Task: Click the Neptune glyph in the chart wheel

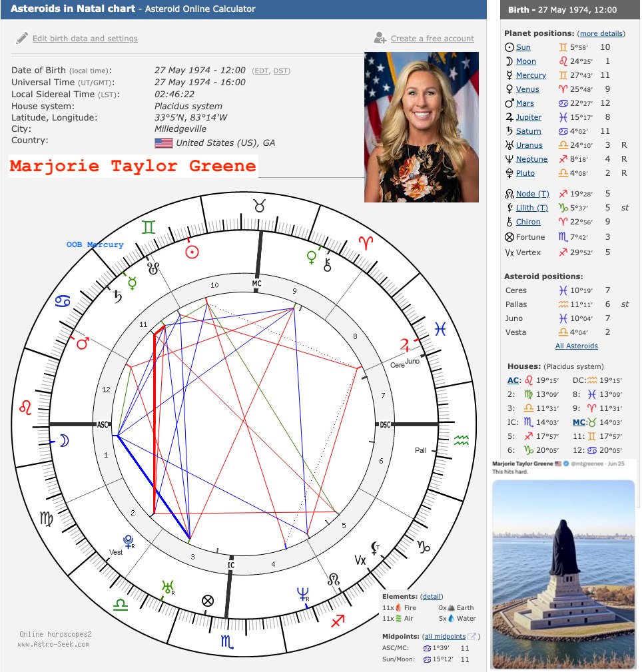Action: tap(302, 594)
